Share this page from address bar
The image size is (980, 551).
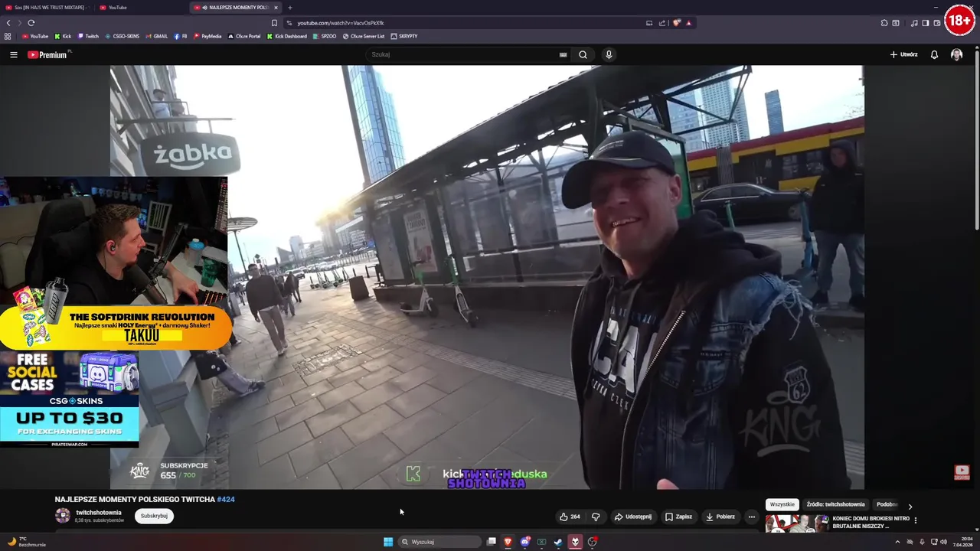[x=662, y=23]
